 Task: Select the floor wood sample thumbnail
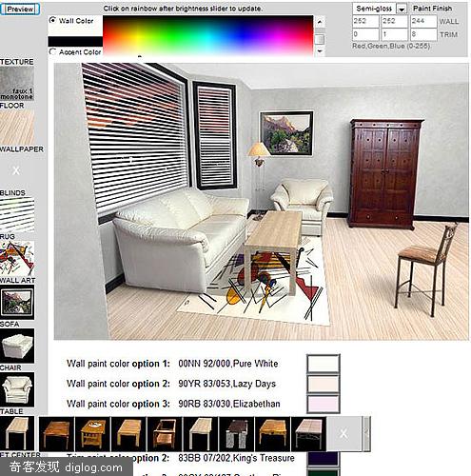(x=17, y=128)
